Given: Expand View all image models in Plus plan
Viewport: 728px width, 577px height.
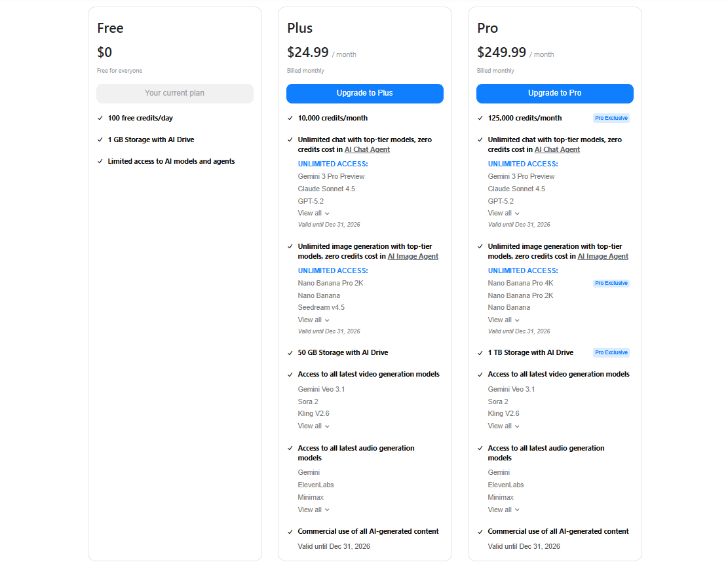Looking at the screenshot, I should click(x=313, y=320).
